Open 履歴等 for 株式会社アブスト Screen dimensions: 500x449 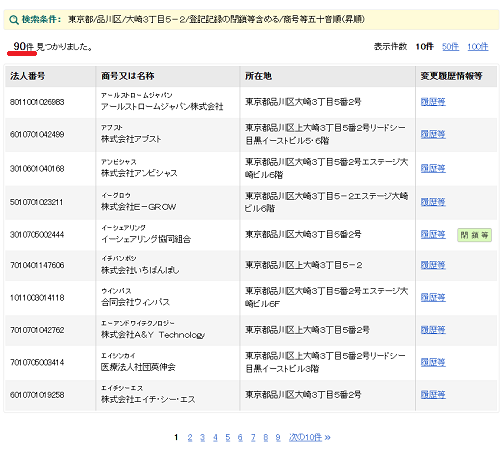[433, 134]
